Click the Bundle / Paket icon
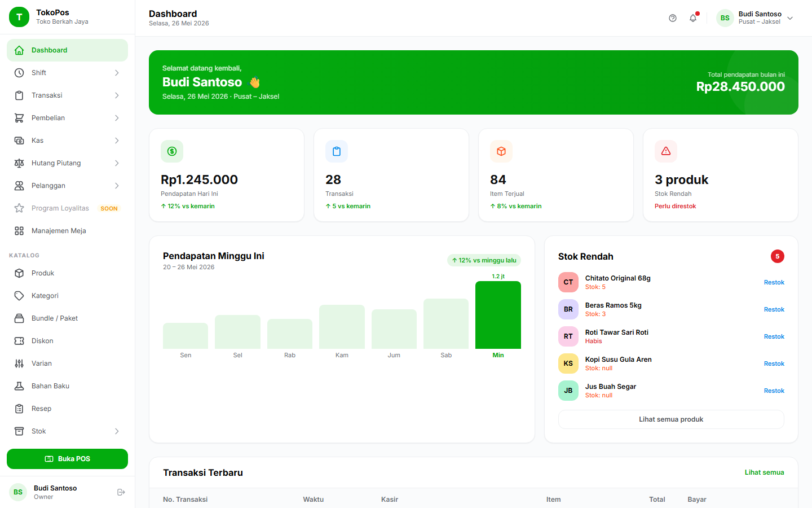This screenshot has height=508, width=812. point(19,318)
